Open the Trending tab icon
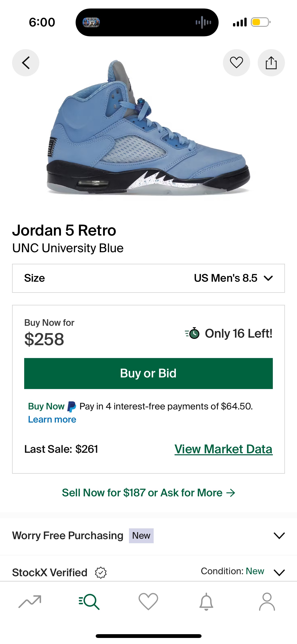 click(30, 602)
